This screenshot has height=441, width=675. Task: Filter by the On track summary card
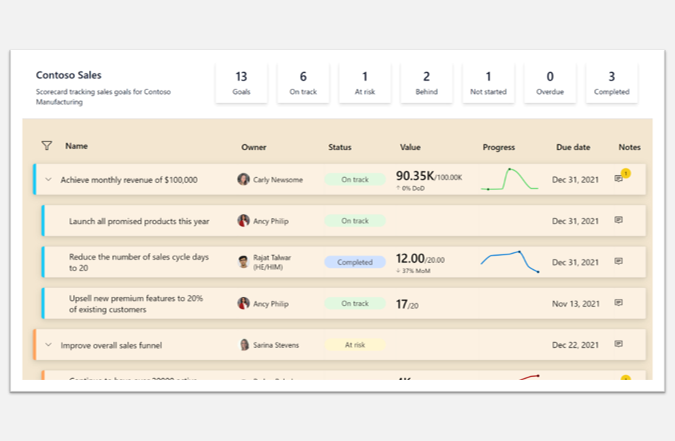[303, 83]
